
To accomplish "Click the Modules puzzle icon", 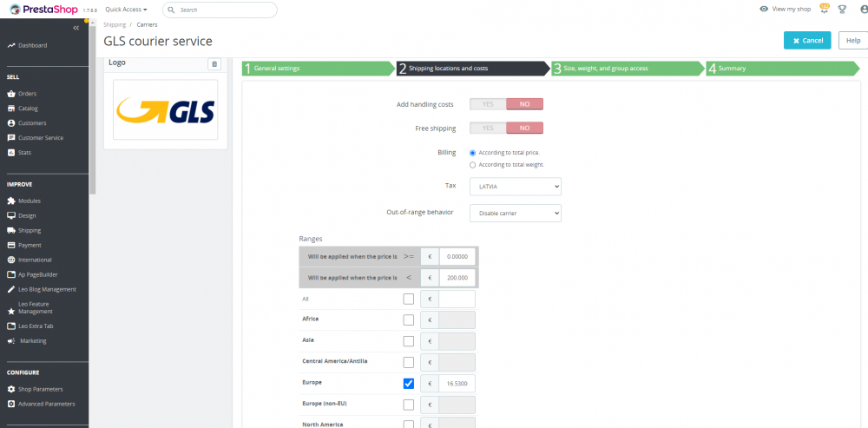I will 11,201.
